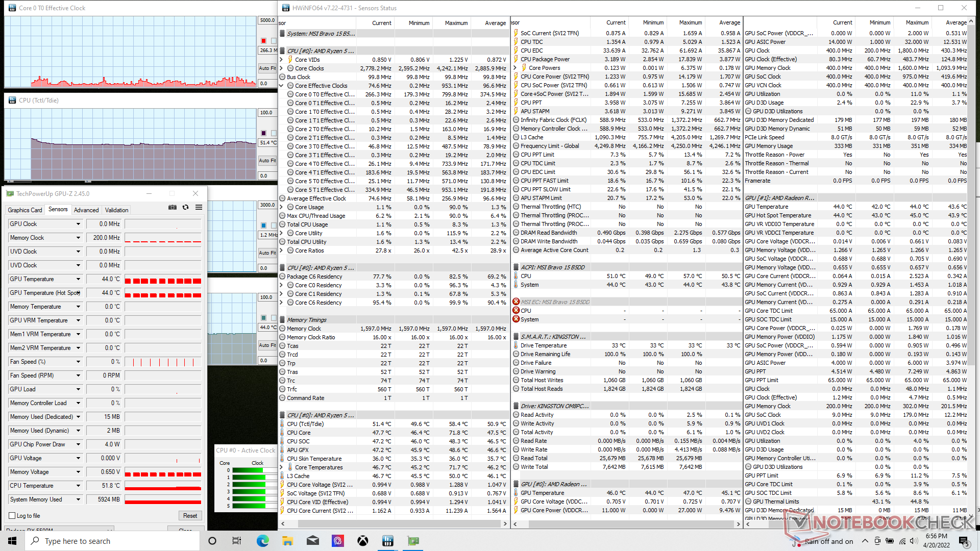Open the GPU-Z hamburger menu
The width and height of the screenshot is (980, 551).
[x=199, y=207]
